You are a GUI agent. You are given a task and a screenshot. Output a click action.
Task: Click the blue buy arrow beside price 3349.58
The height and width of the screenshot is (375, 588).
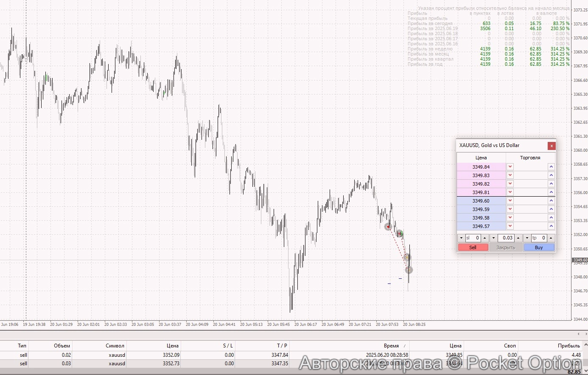coord(551,218)
